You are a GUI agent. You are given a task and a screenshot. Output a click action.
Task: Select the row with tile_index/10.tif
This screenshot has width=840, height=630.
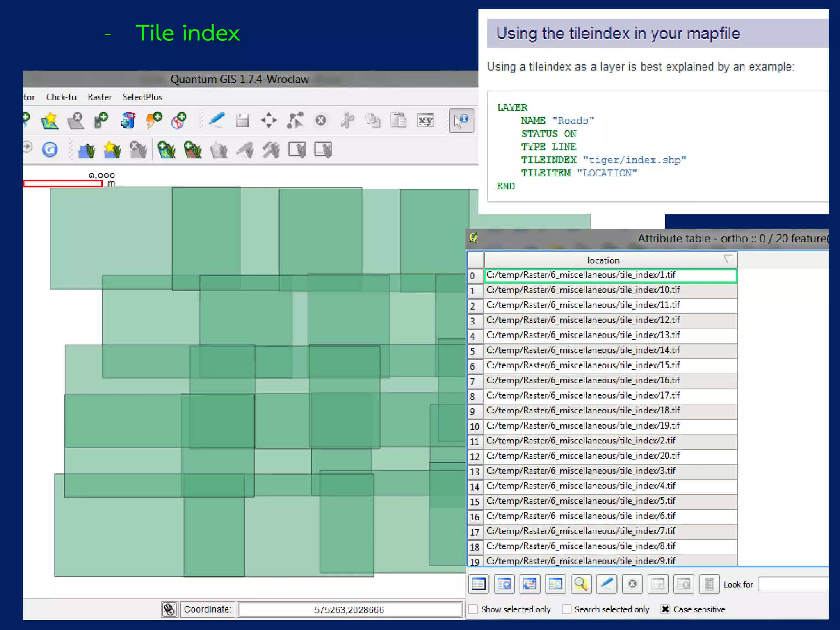611,290
